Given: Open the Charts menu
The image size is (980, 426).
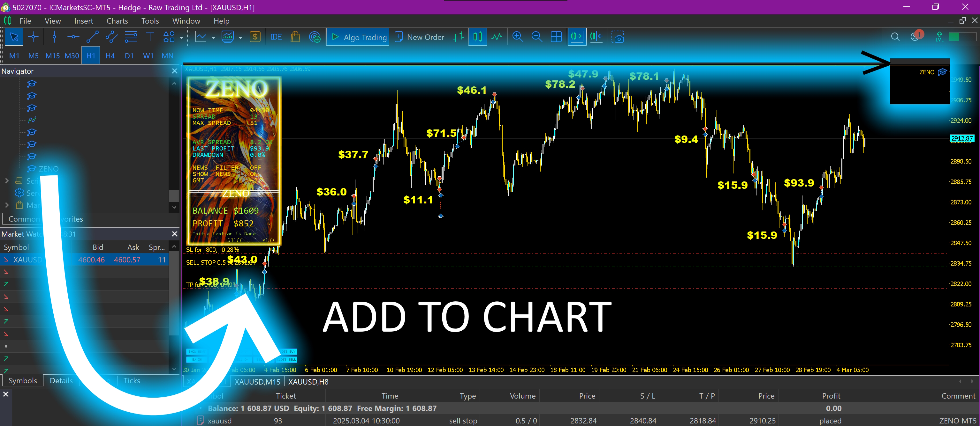Looking at the screenshot, I should 117,21.
